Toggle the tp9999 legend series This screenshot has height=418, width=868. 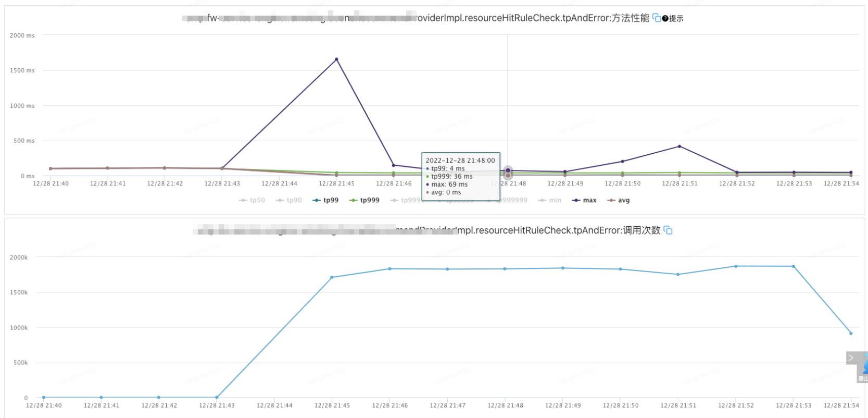[x=406, y=200]
